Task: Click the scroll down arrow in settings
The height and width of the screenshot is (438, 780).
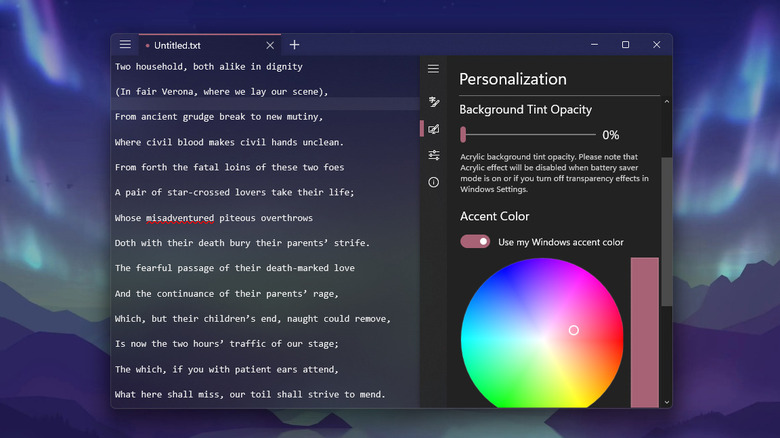Action: click(x=667, y=402)
